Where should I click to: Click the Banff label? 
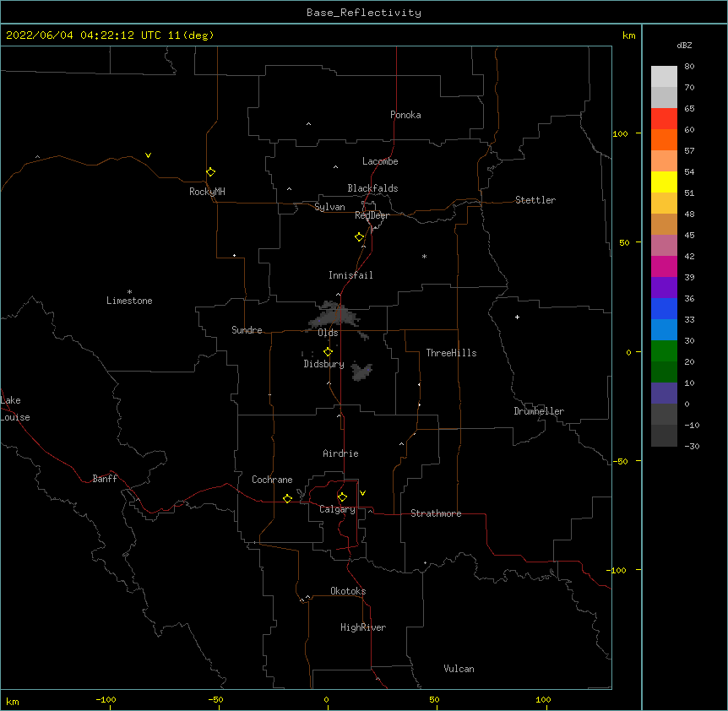(105, 479)
